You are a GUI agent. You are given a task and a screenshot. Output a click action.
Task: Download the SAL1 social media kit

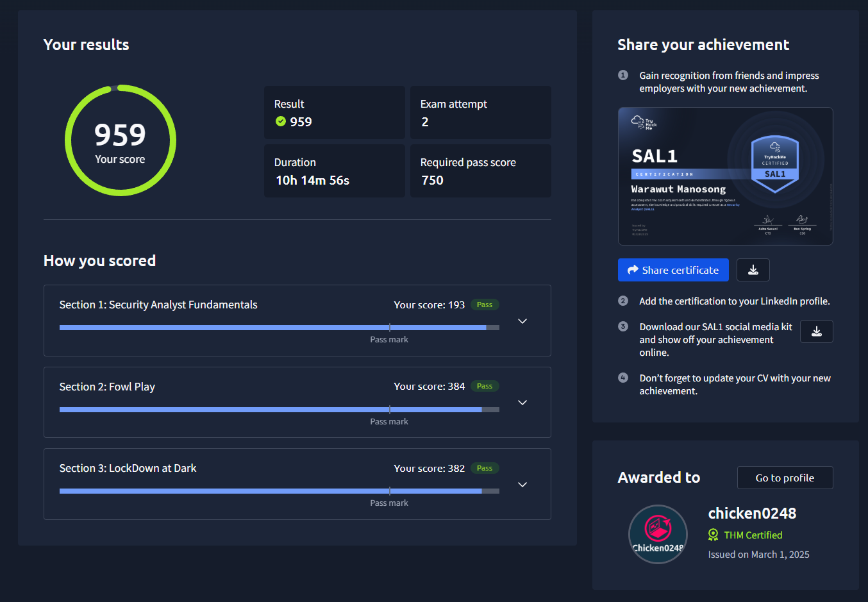tap(817, 331)
